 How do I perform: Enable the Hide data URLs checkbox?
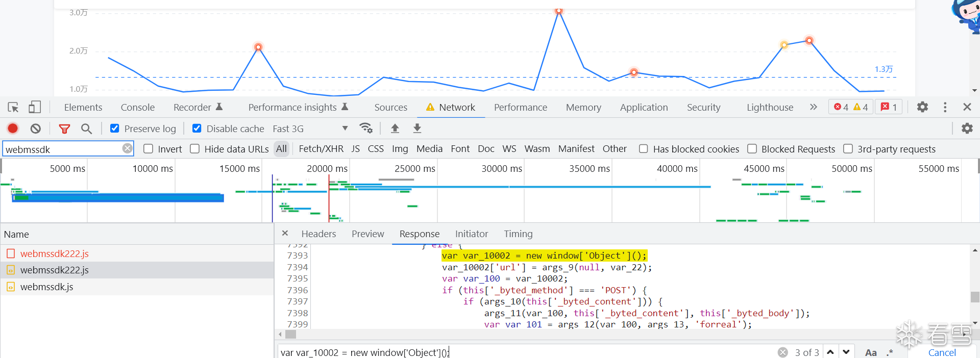(x=194, y=149)
